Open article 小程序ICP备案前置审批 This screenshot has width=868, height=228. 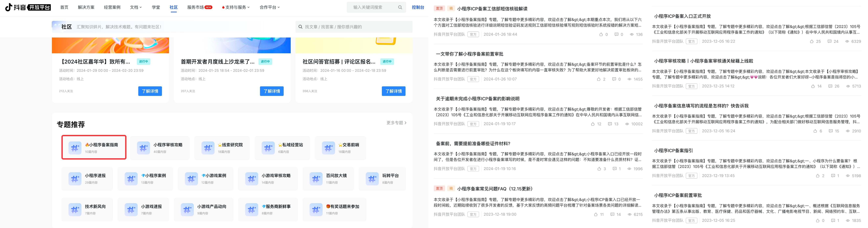[x=678, y=195]
